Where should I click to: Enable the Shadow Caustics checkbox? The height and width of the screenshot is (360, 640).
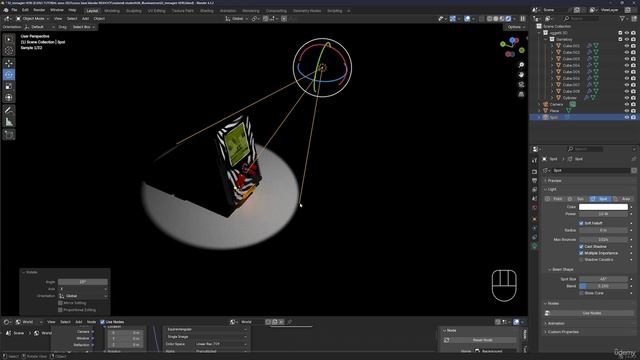pos(581,260)
